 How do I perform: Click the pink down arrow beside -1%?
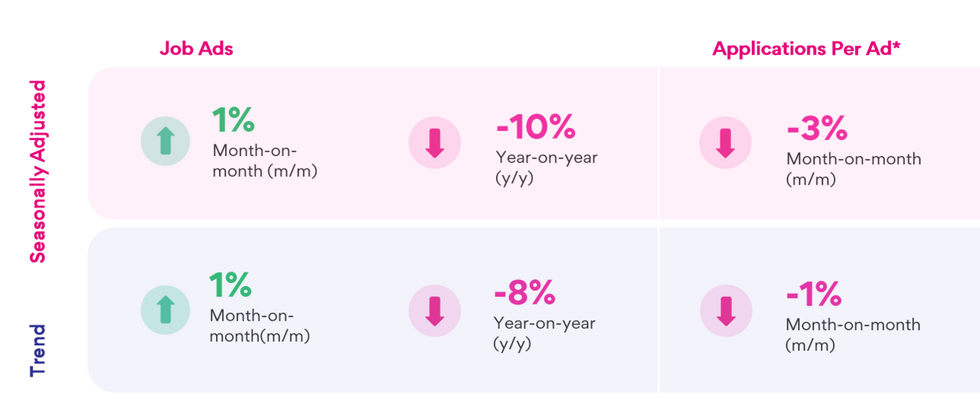726,309
